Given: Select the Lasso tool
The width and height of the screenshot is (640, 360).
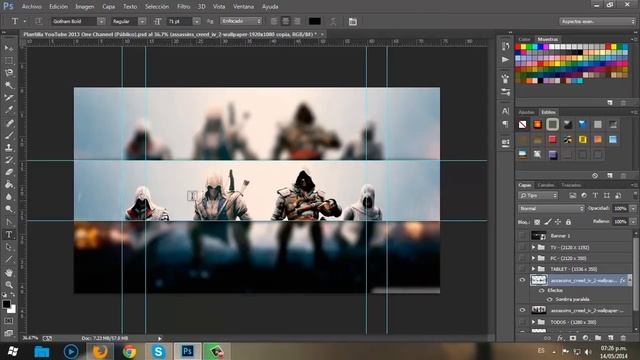Looking at the screenshot, I should pyautogui.click(x=9, y=73).
